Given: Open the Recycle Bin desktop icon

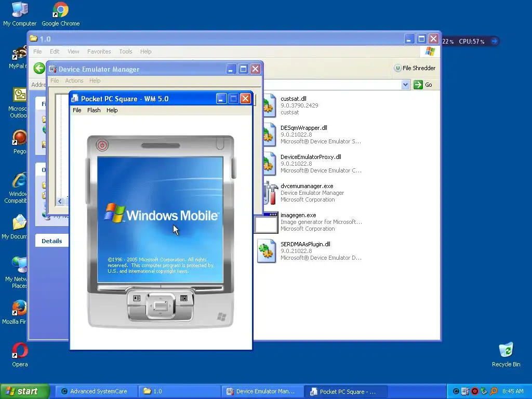Looking at the screenshot, I should (x=506, y=355).
